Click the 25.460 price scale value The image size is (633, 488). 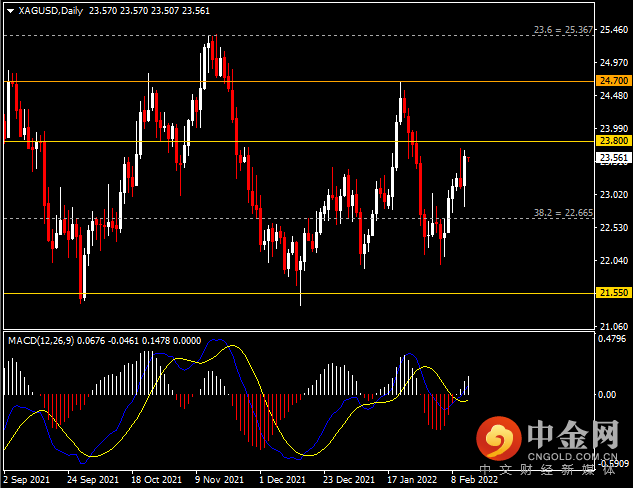(x=614, y=30)
